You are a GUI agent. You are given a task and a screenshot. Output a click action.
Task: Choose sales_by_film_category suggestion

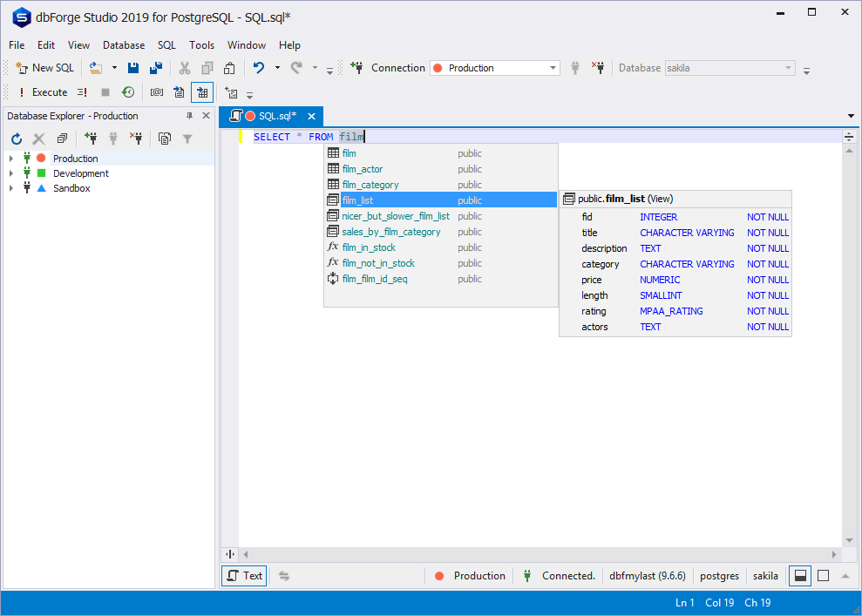click(x=441, y=232)
